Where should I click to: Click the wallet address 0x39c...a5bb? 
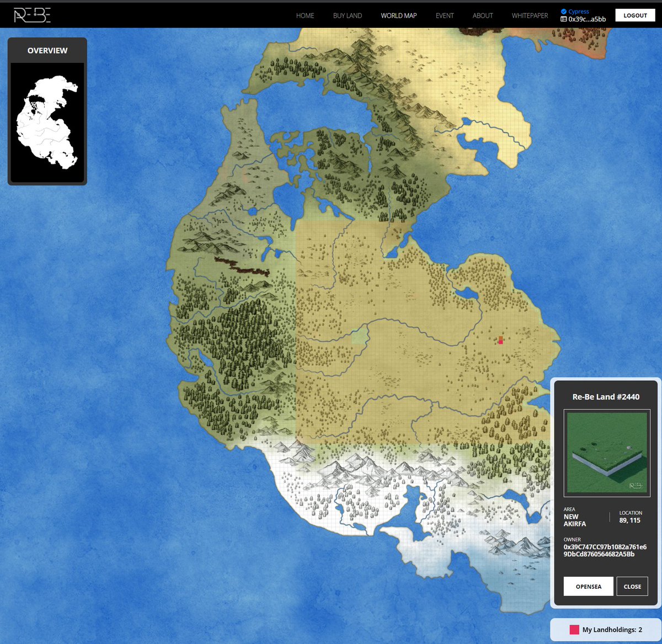(587, 19)
